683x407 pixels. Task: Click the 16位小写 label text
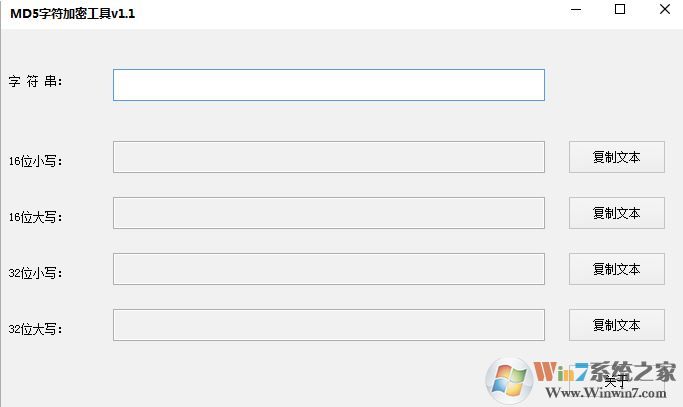(35, 160)
